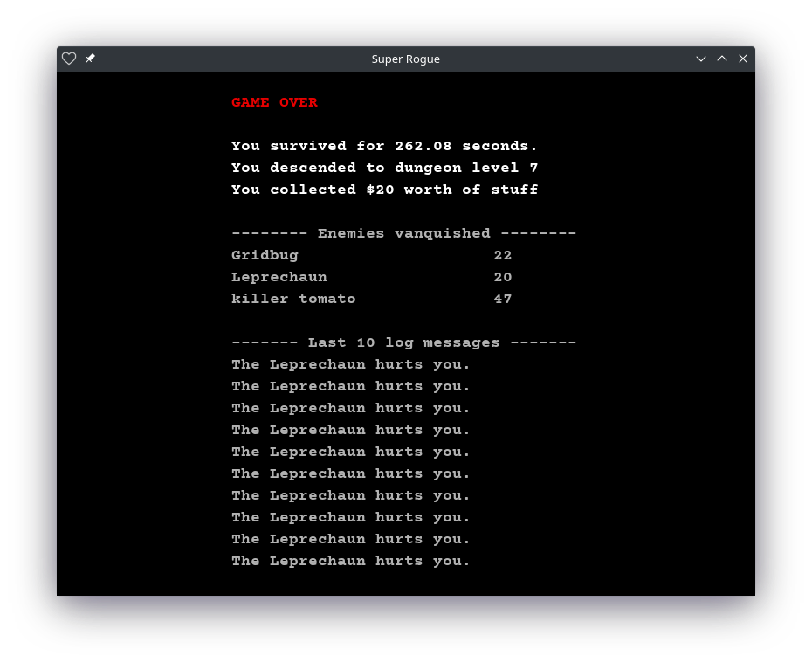Minimize window with down chevron
This screenshot has width=812, height=663.
click(x=700, y=59)
